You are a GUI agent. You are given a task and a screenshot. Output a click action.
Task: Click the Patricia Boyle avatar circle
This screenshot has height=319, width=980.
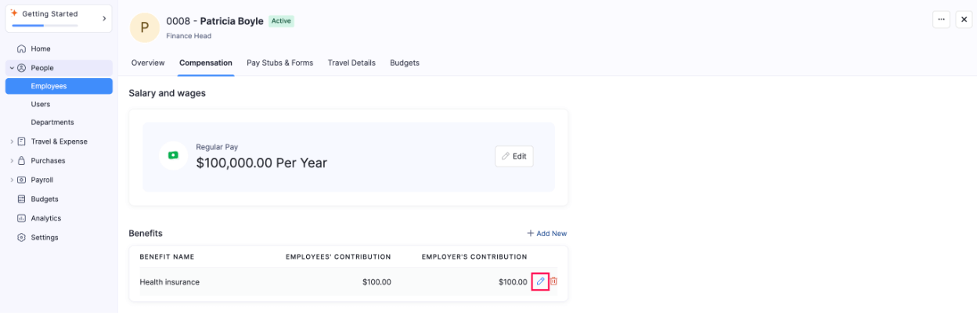[x=144, y=27]
